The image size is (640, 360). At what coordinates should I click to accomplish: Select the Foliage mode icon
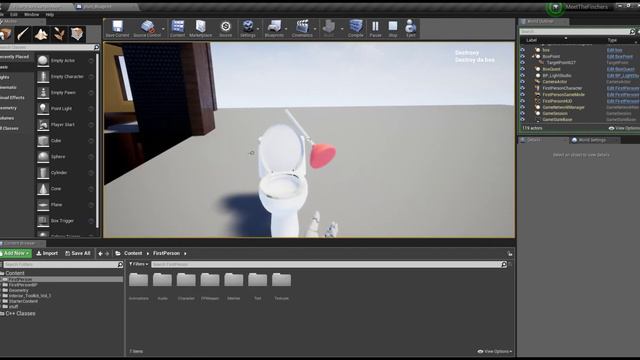59,34
